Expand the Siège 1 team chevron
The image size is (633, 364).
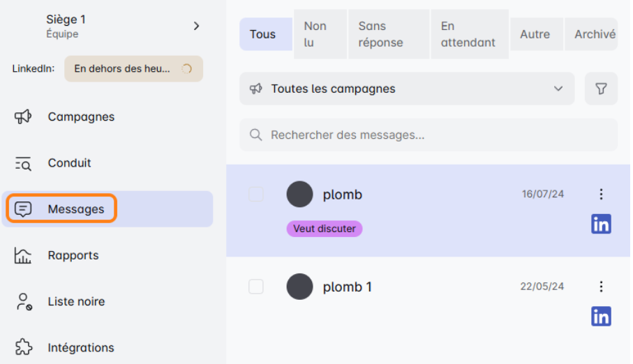[196, 26]
